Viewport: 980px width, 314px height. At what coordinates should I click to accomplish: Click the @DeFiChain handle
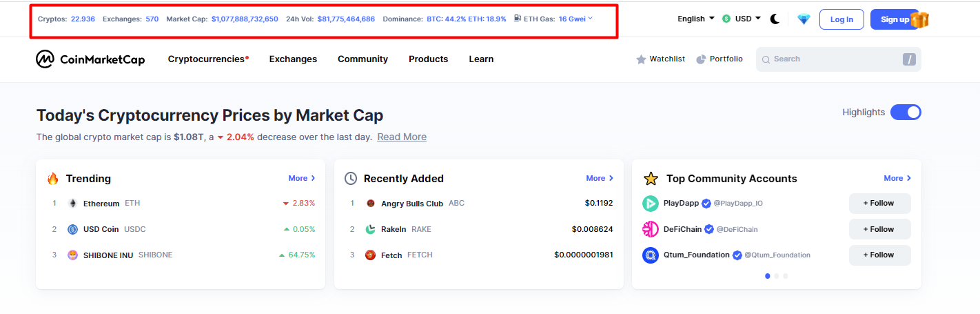click(x=737, y=229)
